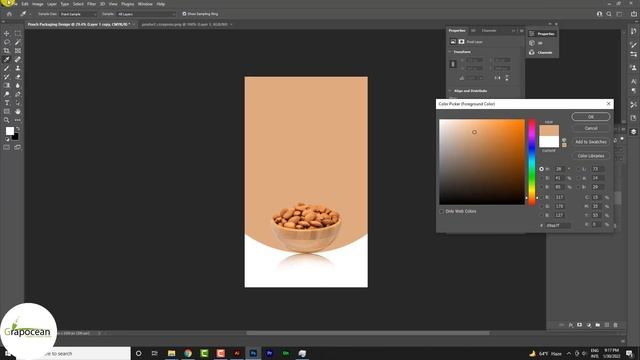
Task: Select the R (Red) radio button
Action: (x=542, y=197)
